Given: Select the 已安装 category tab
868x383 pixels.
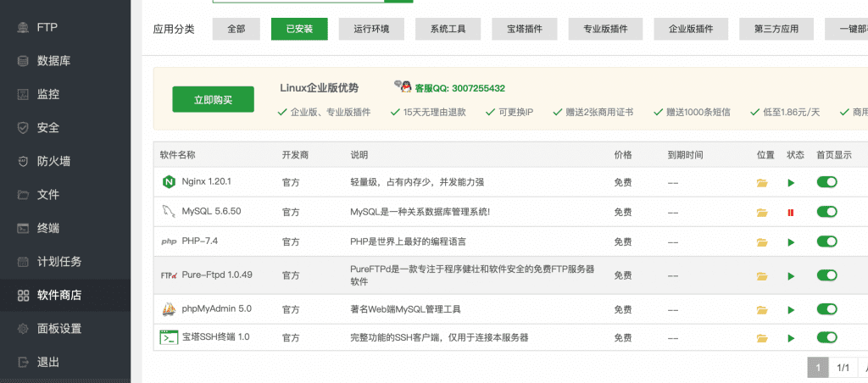Looking at the screenshot, I should (299, 29).
